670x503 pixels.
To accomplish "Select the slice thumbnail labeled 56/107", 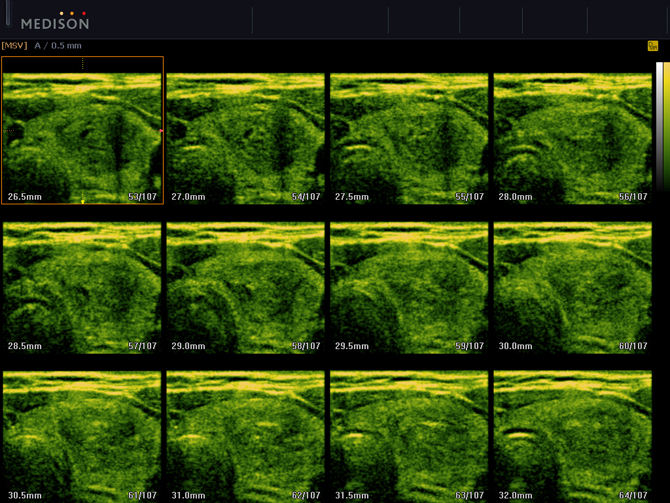I will [573, 138].
